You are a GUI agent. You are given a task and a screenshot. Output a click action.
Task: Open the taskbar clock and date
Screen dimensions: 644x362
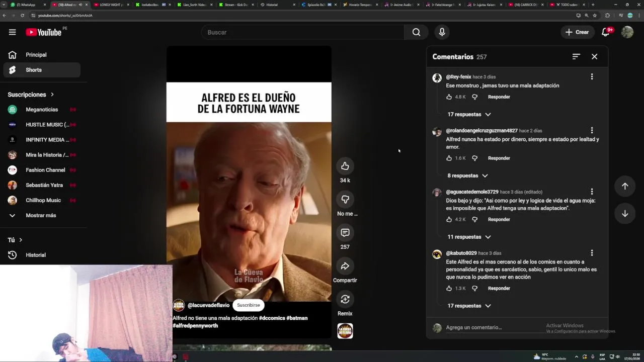click(x=631, y=356)
